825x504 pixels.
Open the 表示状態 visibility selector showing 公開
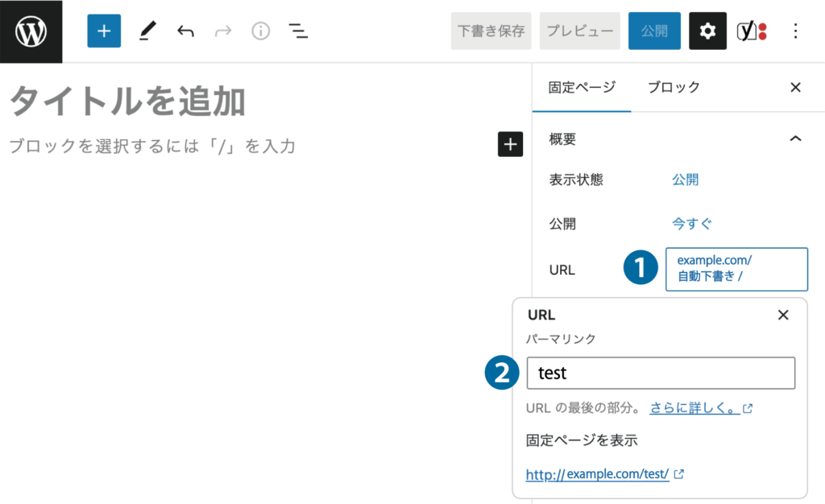click(x=686, y=180)
